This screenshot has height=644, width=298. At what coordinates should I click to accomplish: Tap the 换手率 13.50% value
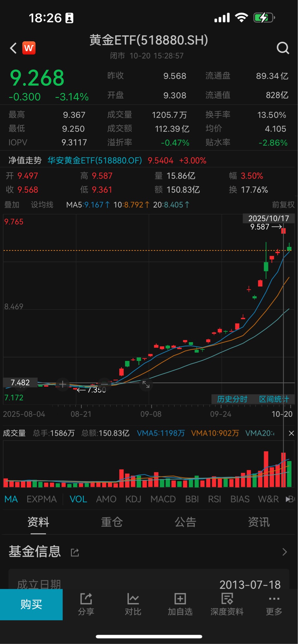(272, 115)
